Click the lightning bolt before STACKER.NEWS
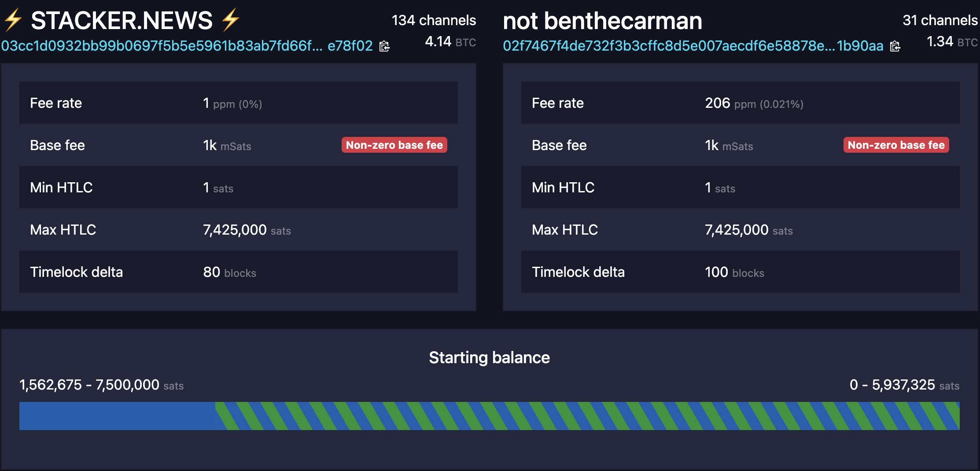This screenshot has width=980, height=471. point(13,20)
